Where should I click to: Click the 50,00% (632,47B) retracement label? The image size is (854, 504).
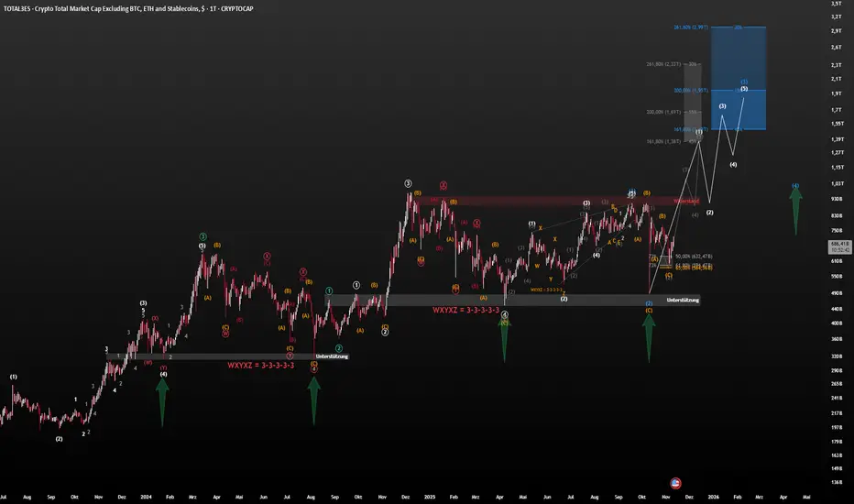[x=694, y=256]
